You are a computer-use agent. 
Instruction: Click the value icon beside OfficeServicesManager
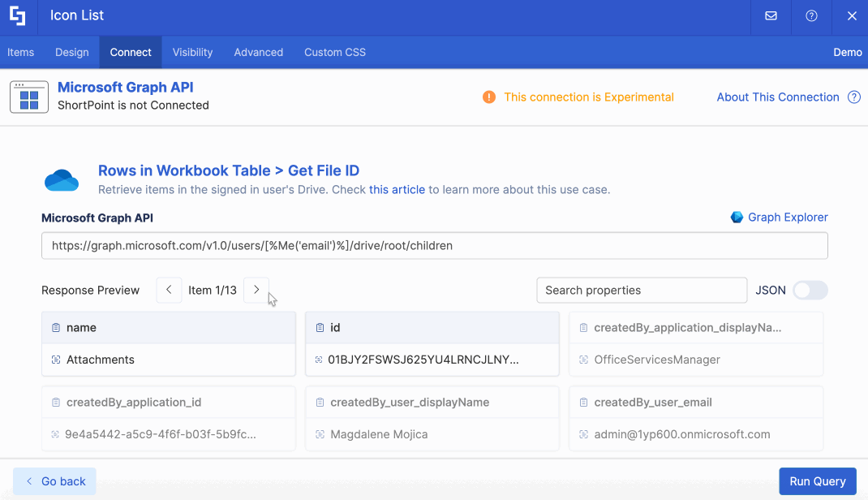583,360
